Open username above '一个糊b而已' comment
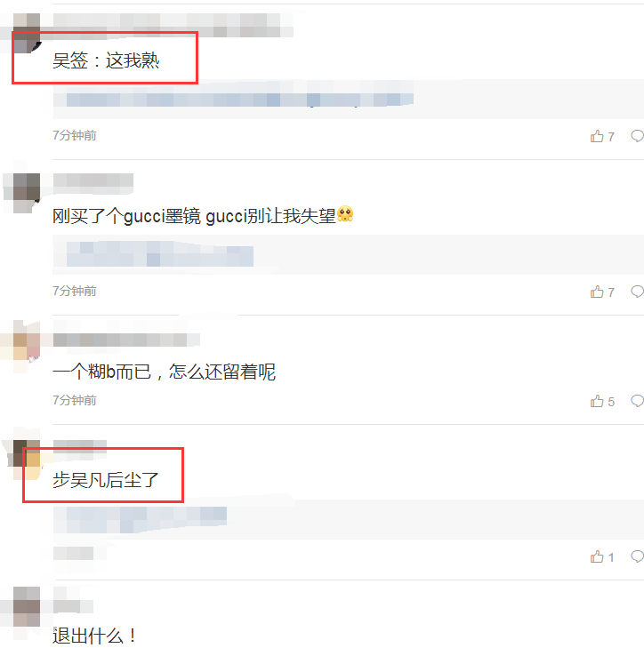Screen dimensions: 644x648 tap(126, 340)
